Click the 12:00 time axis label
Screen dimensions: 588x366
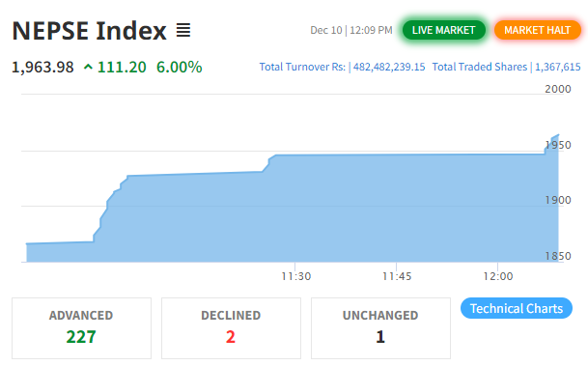coord(498,276)
